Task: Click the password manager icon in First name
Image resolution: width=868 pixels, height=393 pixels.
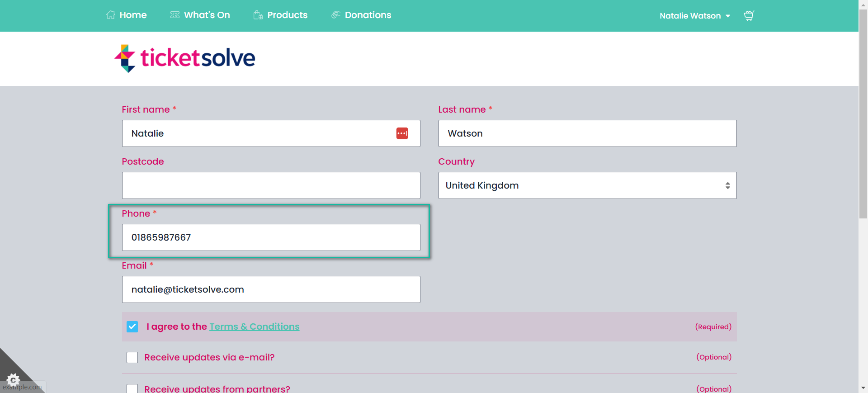Action: 402,133
